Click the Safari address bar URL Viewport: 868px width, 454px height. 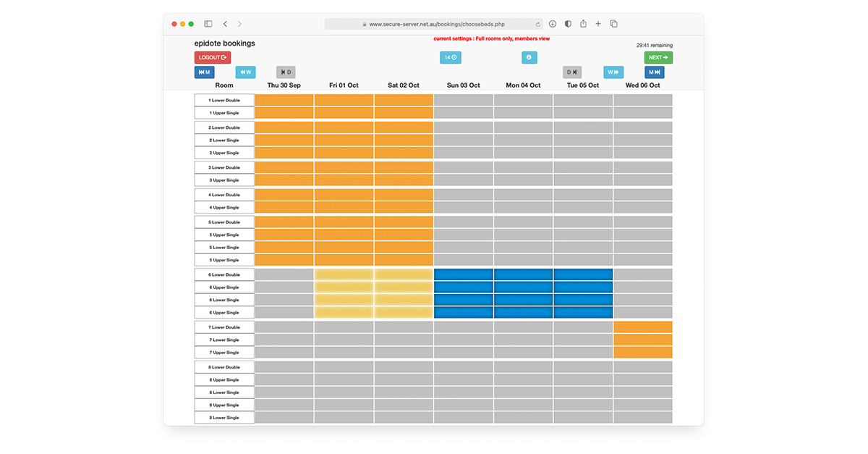click(436, 24)
